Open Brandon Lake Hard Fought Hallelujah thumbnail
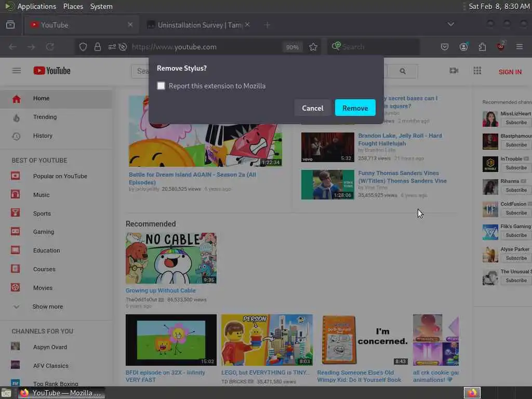The height and width of the screenshot is (399, 532). pos(327,147)
